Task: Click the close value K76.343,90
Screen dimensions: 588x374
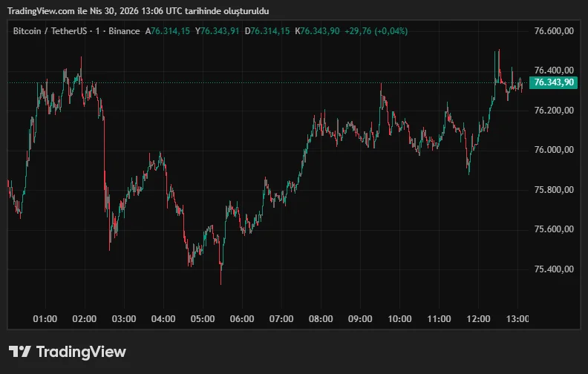Action: 317,31
